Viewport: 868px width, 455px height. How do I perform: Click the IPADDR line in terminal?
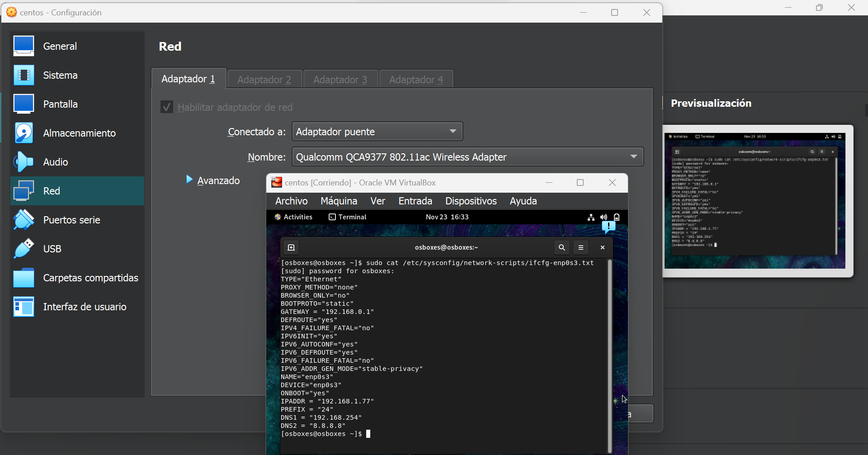tap(327, 401)
